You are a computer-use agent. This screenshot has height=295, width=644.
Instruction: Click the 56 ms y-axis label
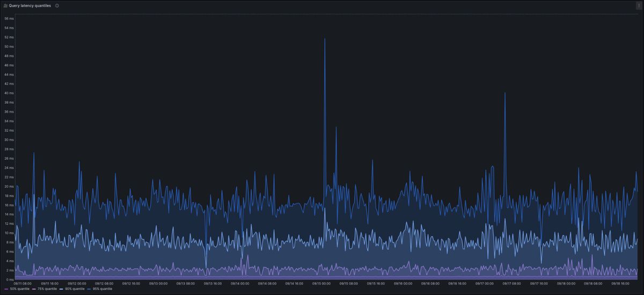(x=9, y=18)
